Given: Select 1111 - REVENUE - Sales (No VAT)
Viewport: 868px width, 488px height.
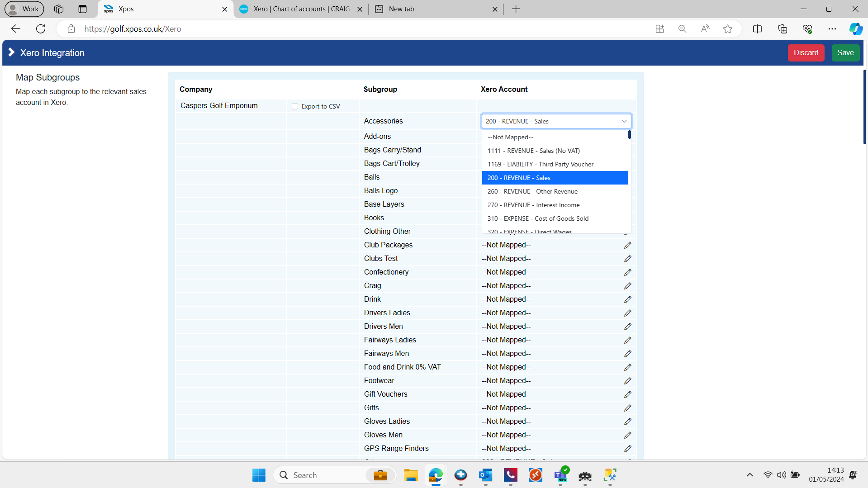Looking at the screenshot, I should [555, 151].
